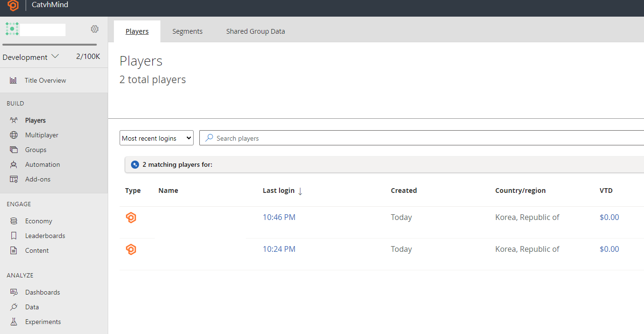Click the Created column header
The width and height of the screenshot is (644, 334).
(x=404, y=191)
